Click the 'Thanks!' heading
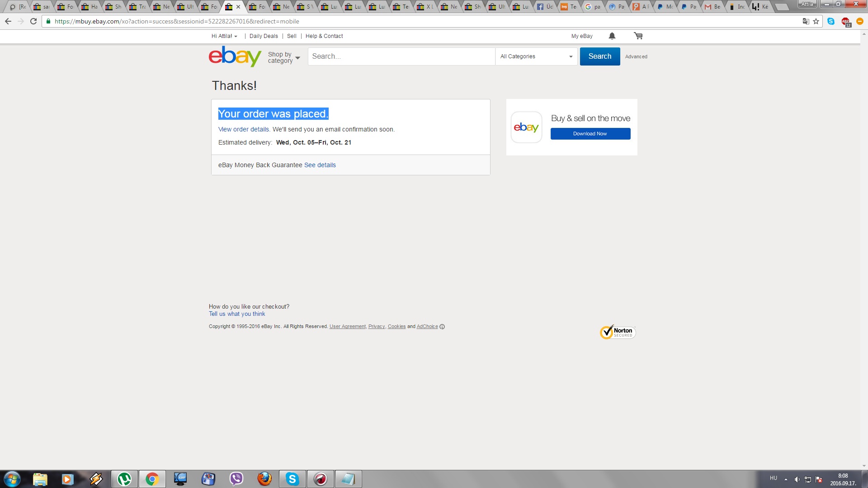 [x=234, y=86]
